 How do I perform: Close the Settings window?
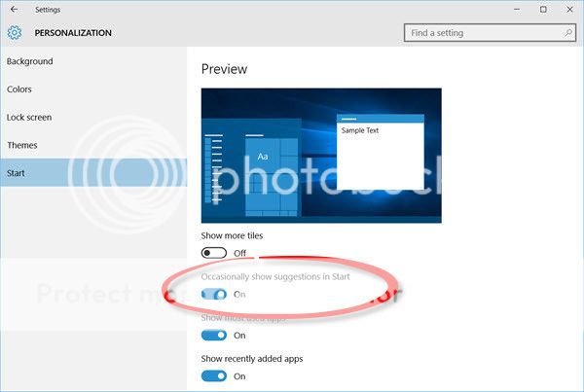pyautogui.click(x=569, y=10)
